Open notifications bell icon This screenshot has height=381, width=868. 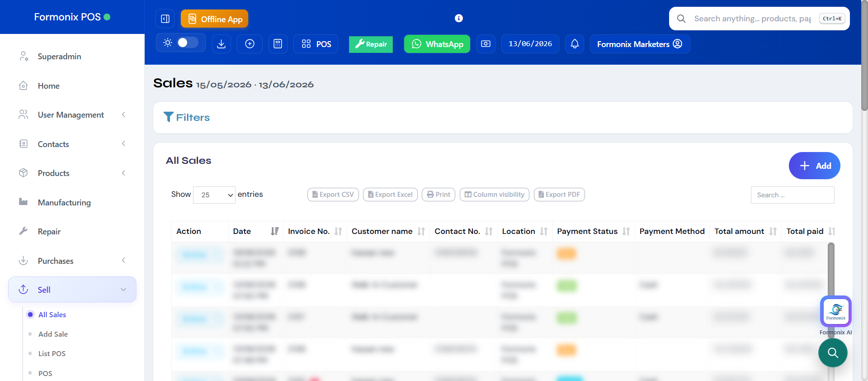pos(575,44)
